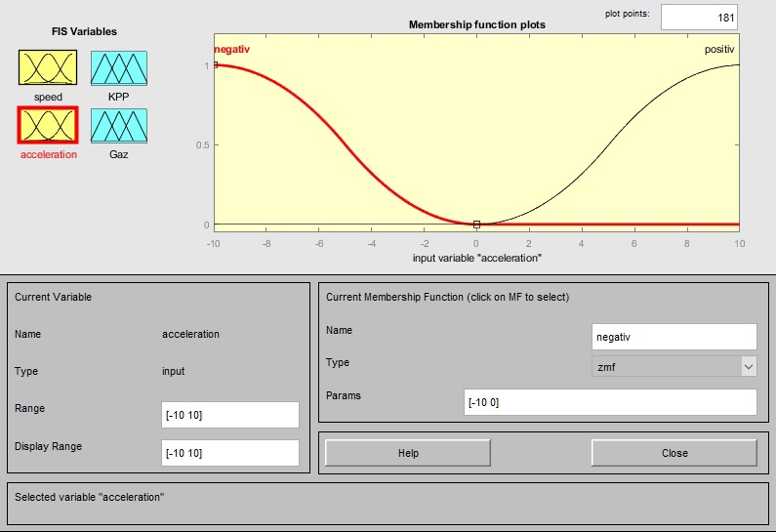
Task: Click the Display Range input field
Action: pyautogui.click(x=230, y=453)
